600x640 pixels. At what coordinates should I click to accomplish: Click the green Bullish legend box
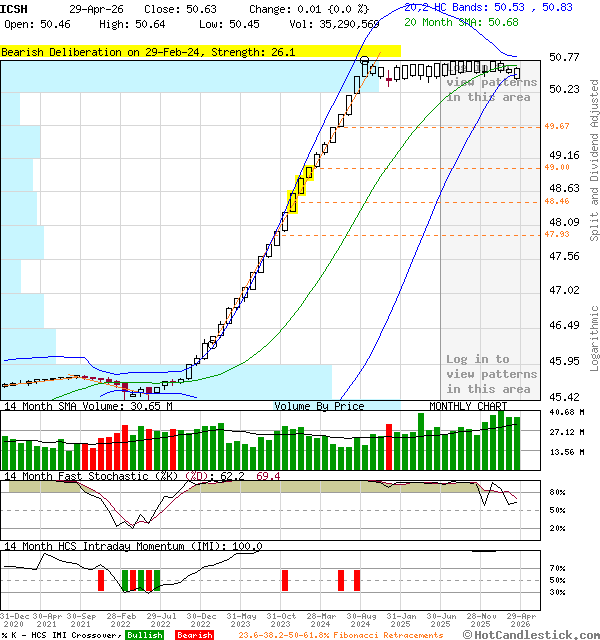(145, 635)
